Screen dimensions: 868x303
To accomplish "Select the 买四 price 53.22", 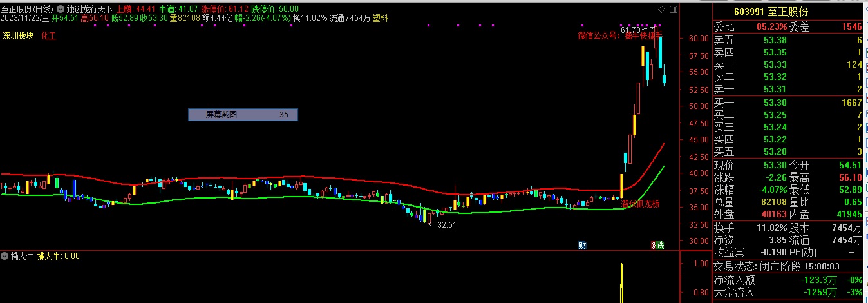I will tap(775, 139).
